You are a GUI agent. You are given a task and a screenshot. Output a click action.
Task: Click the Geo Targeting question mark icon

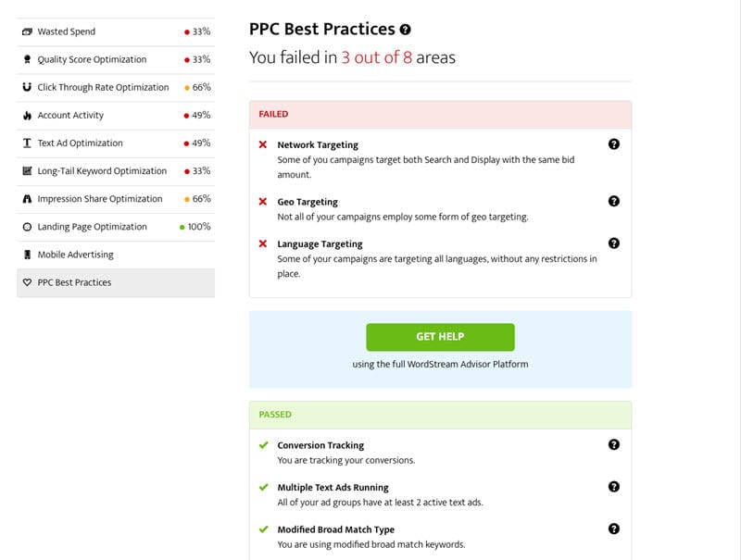[x=613, y=201]
